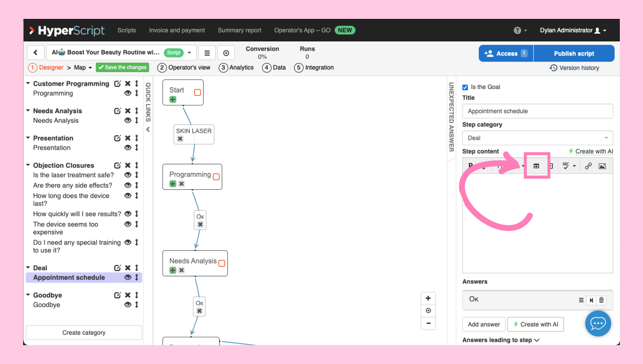Open the Step category Deal dropdown

point(538,138)
